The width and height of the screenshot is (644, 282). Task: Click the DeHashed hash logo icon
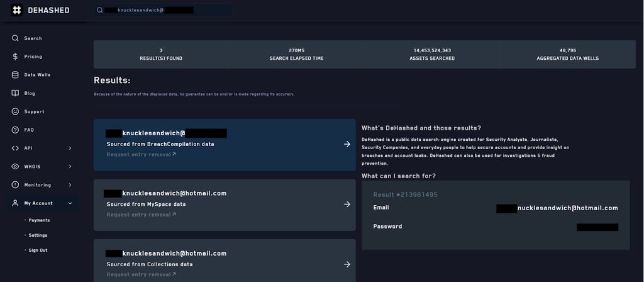tap(17, 10)
